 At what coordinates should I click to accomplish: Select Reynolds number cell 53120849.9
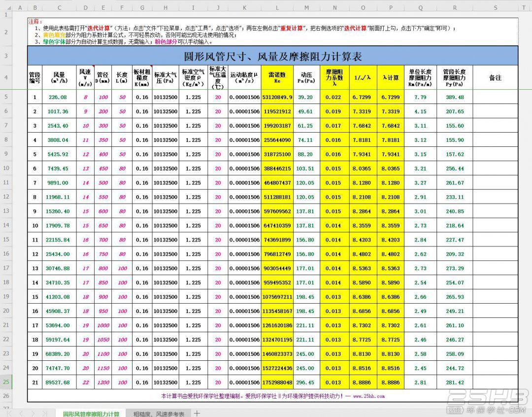[x=277, y=97]
